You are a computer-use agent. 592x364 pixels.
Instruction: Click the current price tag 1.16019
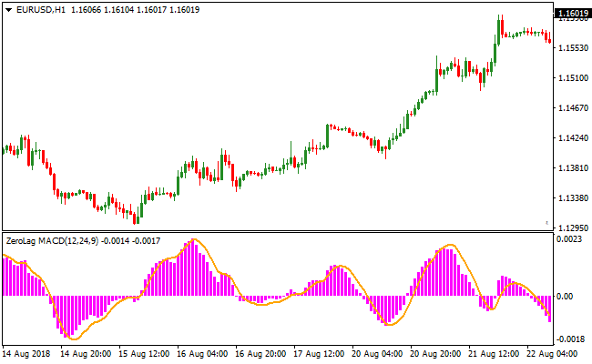571,14
